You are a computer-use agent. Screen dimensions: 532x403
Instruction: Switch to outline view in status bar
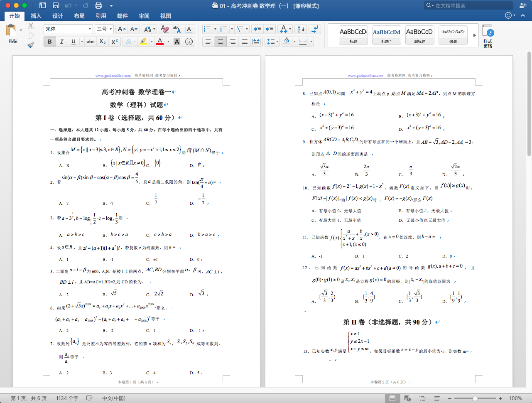[x=422, y=398]
